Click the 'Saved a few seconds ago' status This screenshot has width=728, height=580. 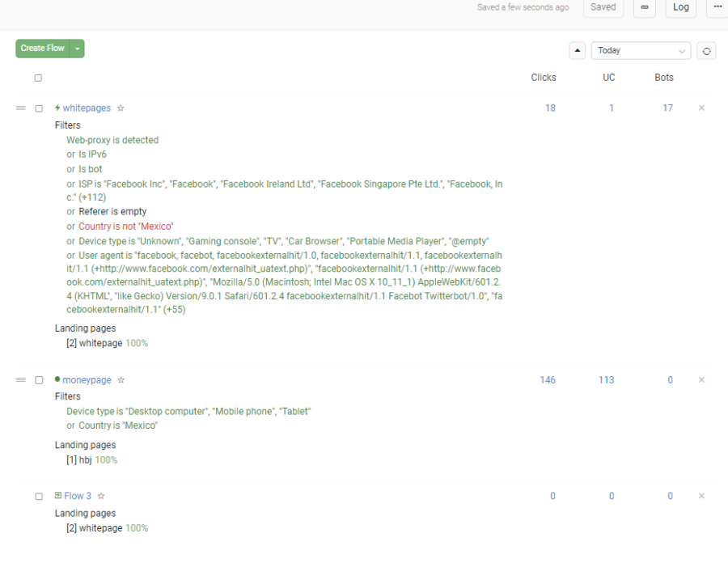click(523, 7)
